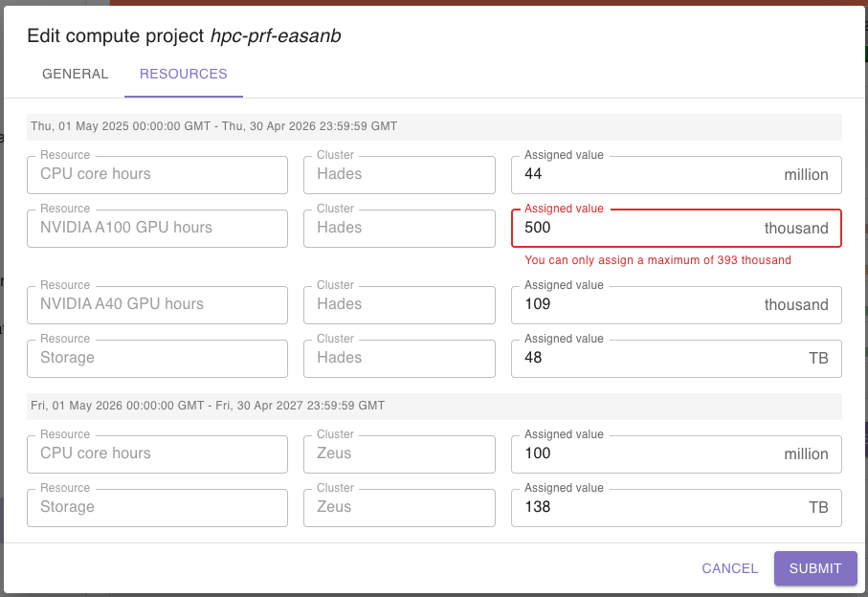Click the SUBMIT button
Image resolution: width=868 pixels, height=597 pixels.
[814, 568]
